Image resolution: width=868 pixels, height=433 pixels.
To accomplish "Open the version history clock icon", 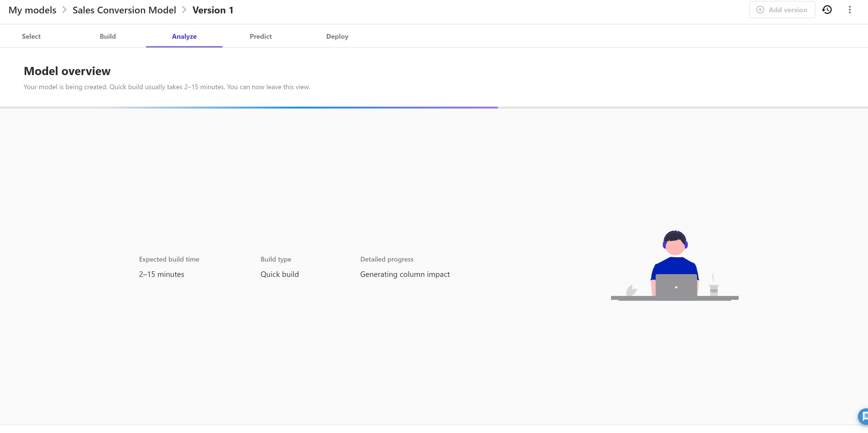I will (827, 10).
